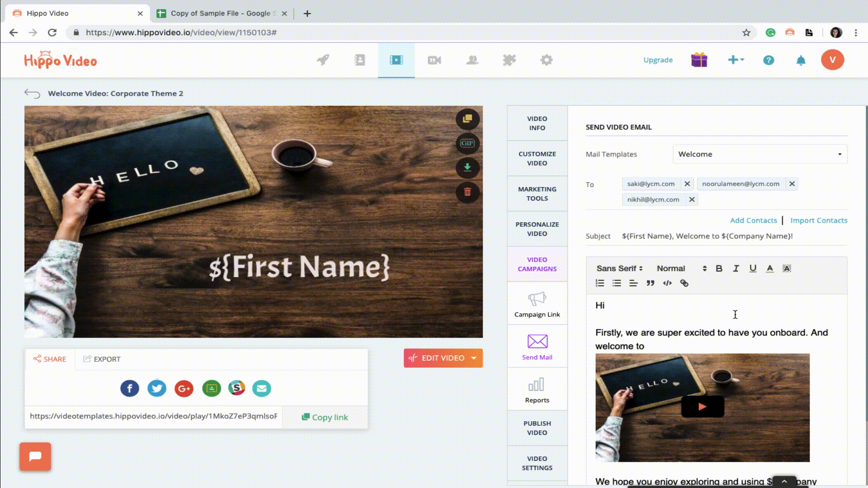Click Import Contacts link
Viewport: 868px width, 488px height.
point(819,220)
